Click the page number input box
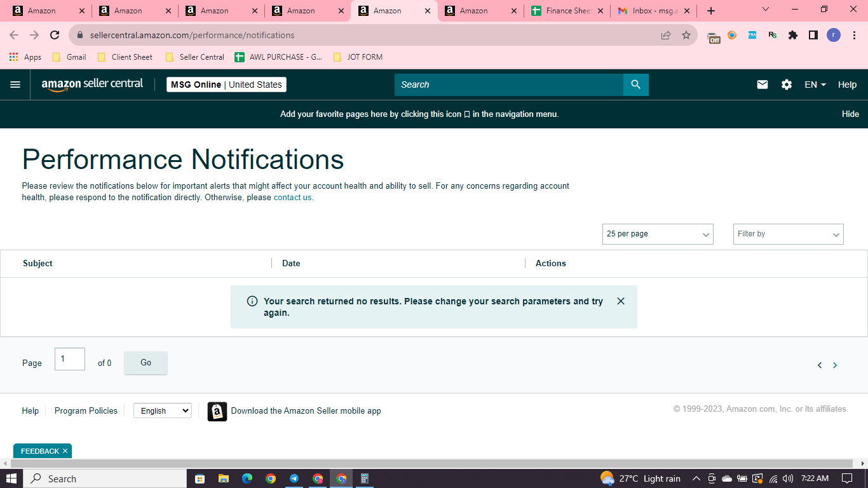This screenshot has height=488, width=868. click(x=70, y=359)
